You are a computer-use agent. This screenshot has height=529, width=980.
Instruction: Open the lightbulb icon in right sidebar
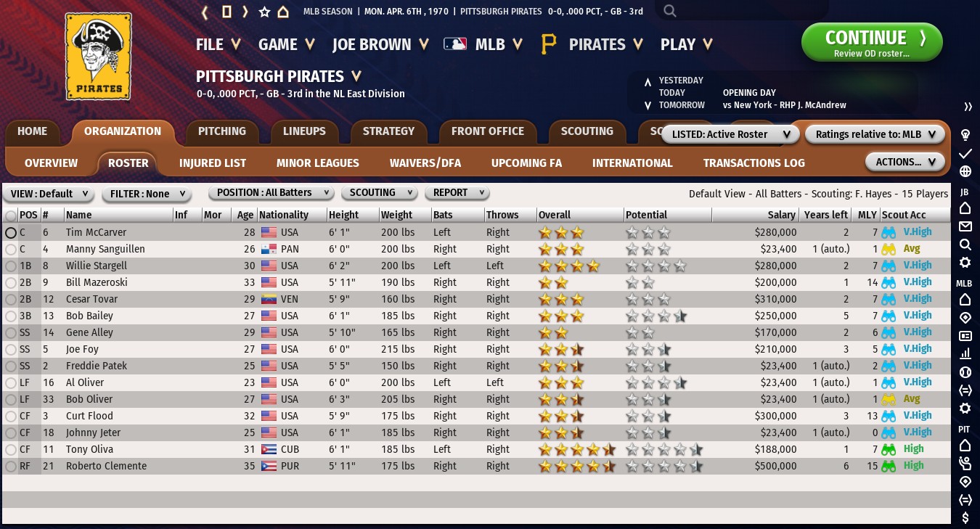965,135
